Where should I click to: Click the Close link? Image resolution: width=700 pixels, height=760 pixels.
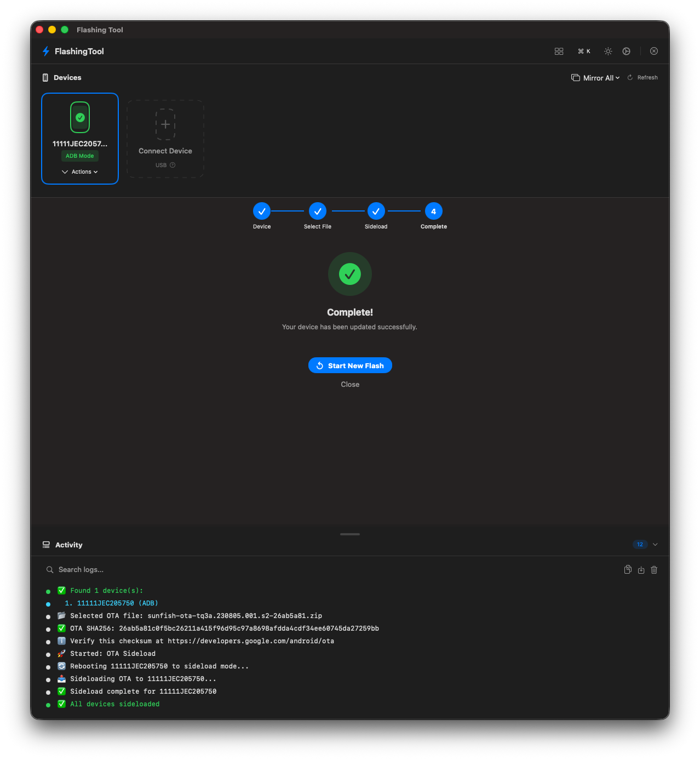point(350,385)
